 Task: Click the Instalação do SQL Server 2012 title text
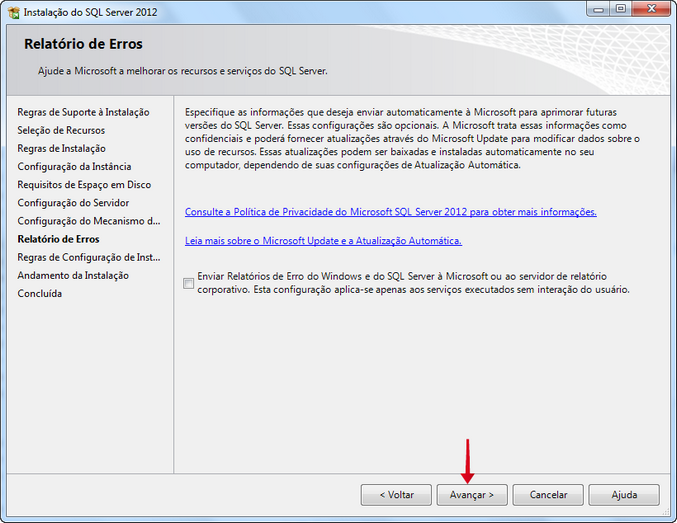91,13
